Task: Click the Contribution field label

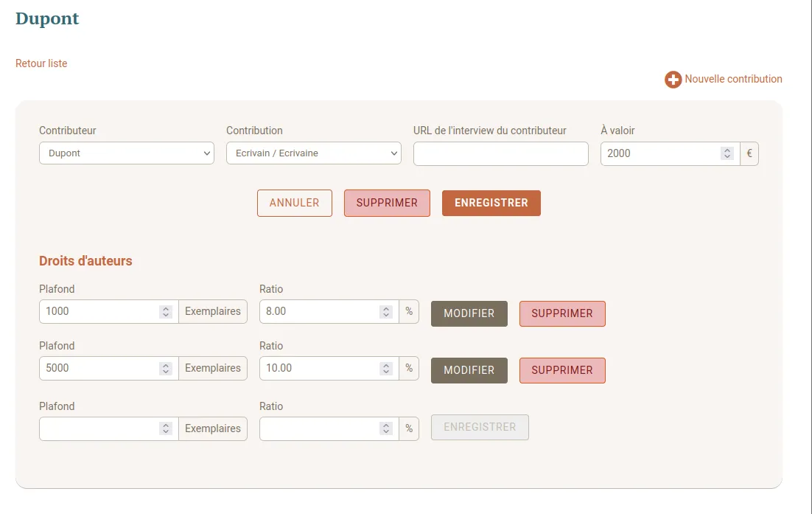Action: [x=254, y=131]
